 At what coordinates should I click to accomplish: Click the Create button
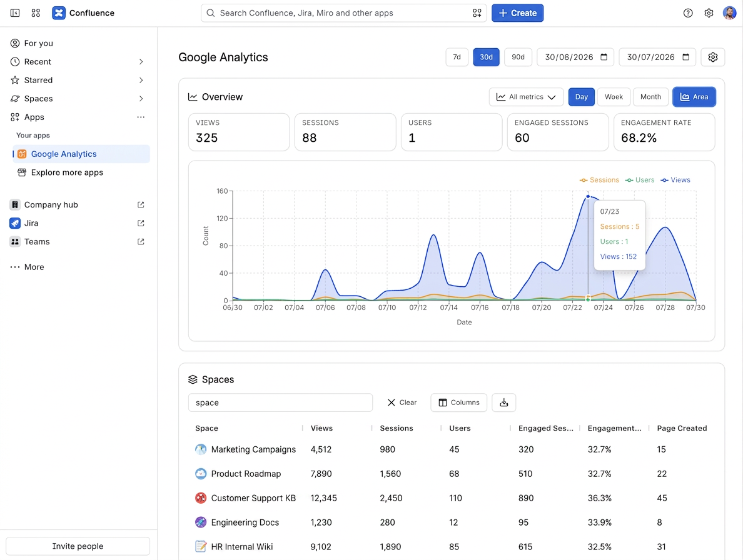517,13
